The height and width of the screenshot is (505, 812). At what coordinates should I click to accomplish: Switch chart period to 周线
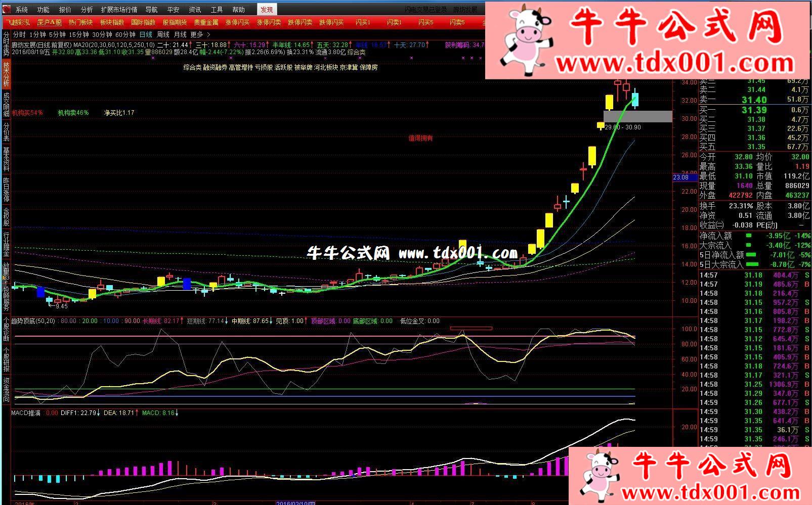tap(163, 34)
